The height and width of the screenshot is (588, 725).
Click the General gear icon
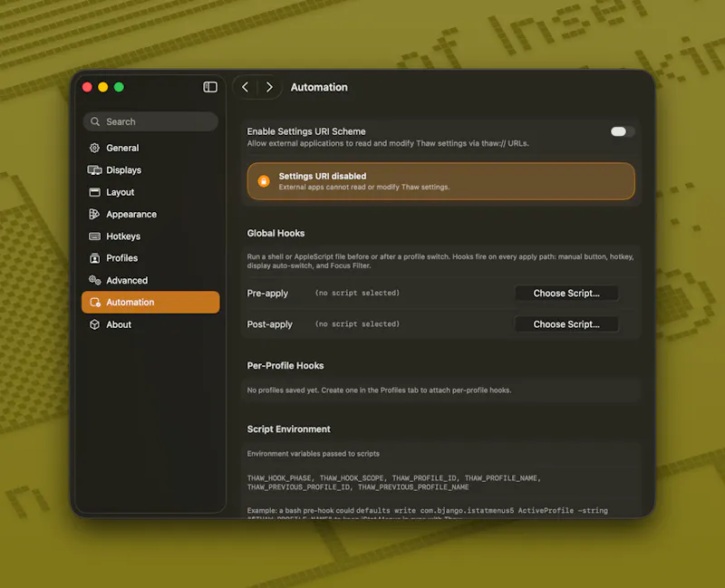click(94, 148)
